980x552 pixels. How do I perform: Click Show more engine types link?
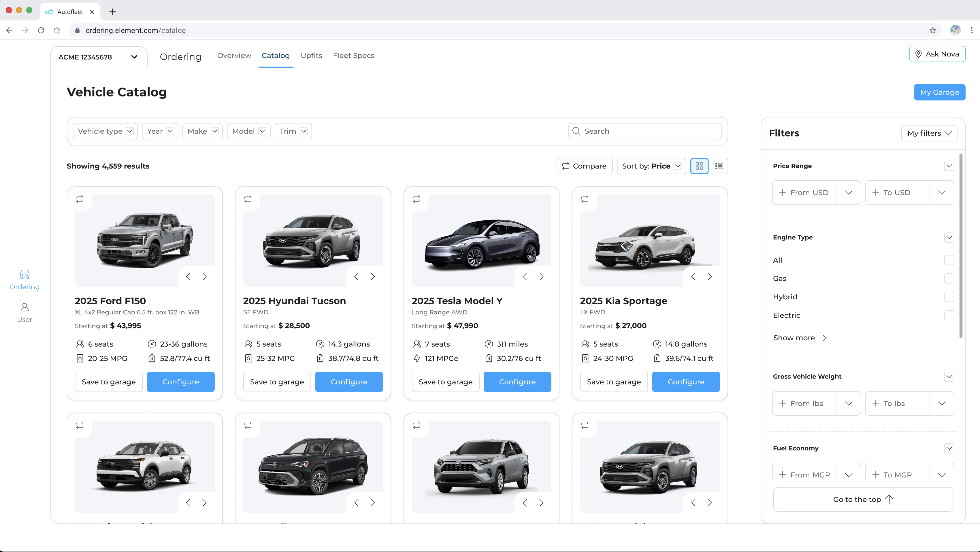click(799, 338)
